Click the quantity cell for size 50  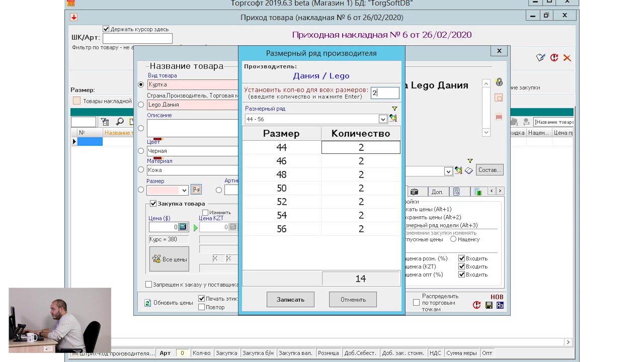pos(361,188)
